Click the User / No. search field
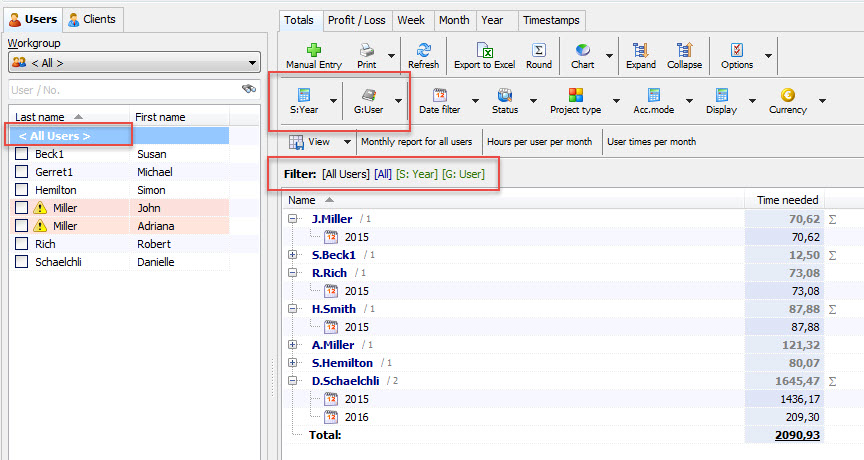 (120, 90)
